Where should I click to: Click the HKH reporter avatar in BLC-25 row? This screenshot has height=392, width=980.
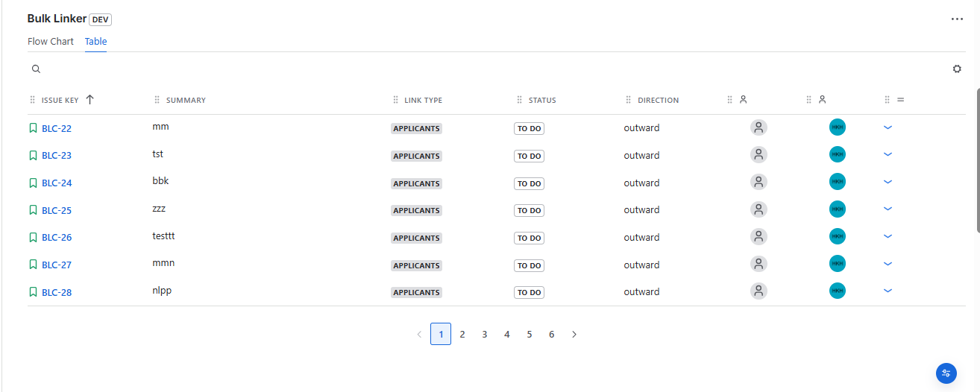click(838, 209)
